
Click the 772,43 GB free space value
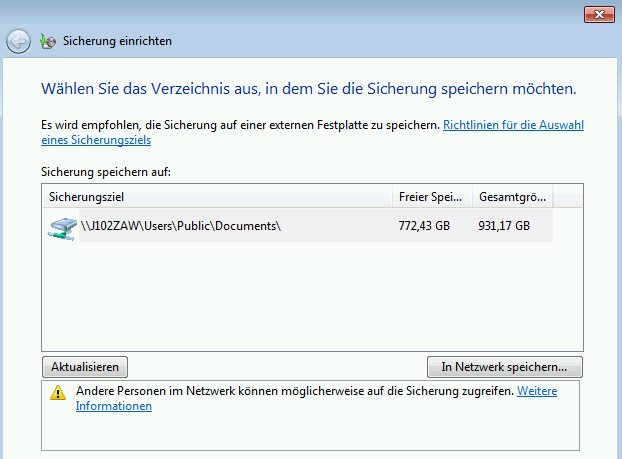pos(424,226)
